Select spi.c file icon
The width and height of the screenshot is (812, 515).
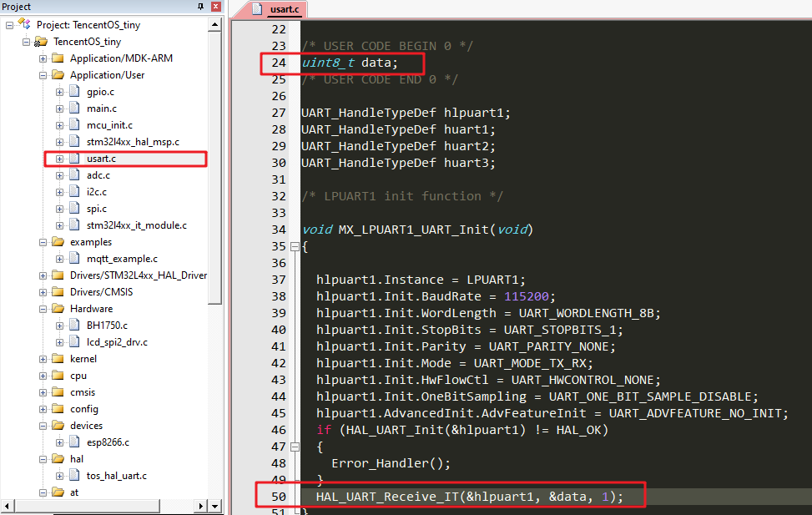coord(74,208)
